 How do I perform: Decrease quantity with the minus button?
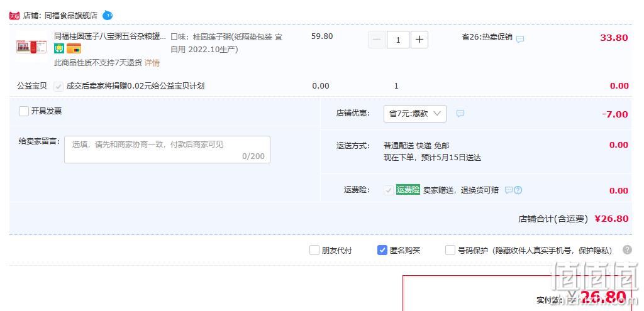pos(377,40)
